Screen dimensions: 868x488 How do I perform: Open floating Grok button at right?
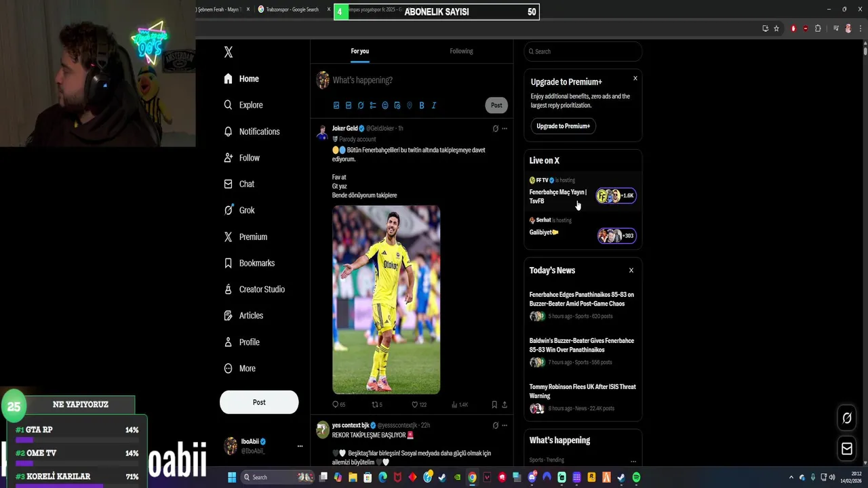pos(847,418)
